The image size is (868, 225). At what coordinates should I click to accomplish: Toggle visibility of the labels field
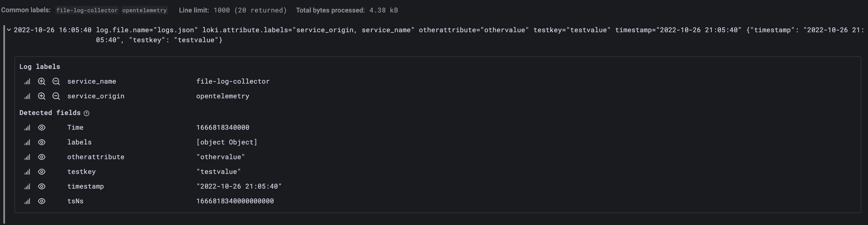[41, 142]
